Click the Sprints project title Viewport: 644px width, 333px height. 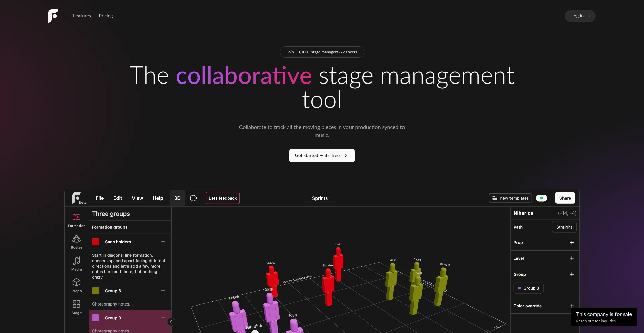point(320,198)
